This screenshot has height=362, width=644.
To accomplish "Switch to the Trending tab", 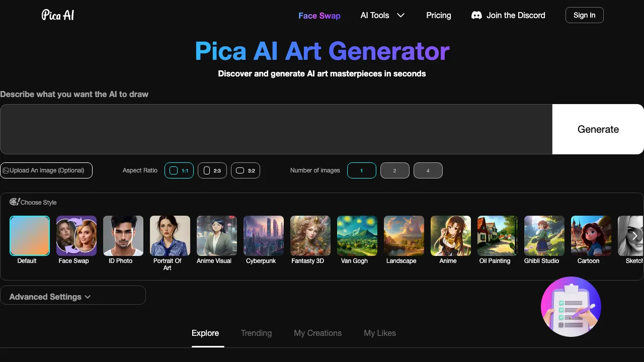I will [256, 333].
